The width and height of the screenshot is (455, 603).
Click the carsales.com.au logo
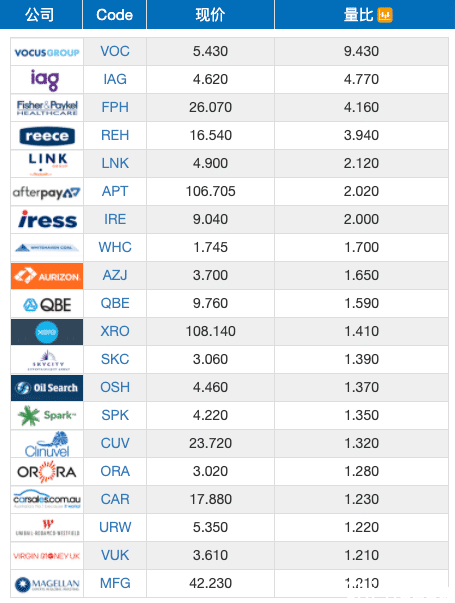[x=47, y=499]
